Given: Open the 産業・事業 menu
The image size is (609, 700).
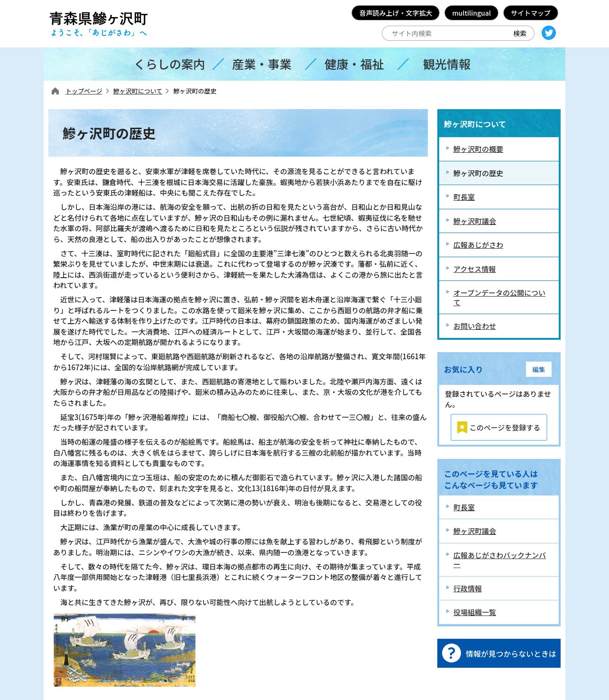Looking at the screenshot, I should click(x=261, y=65).
